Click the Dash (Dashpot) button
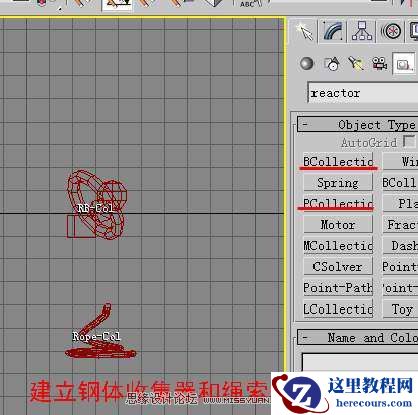The image size is (418, 415). click(400, 246)
